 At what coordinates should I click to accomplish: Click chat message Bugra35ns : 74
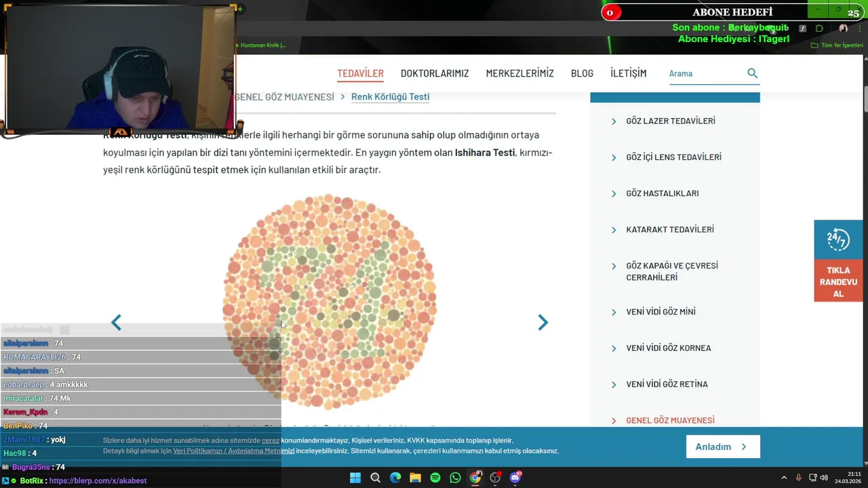[x=34, y=467]
